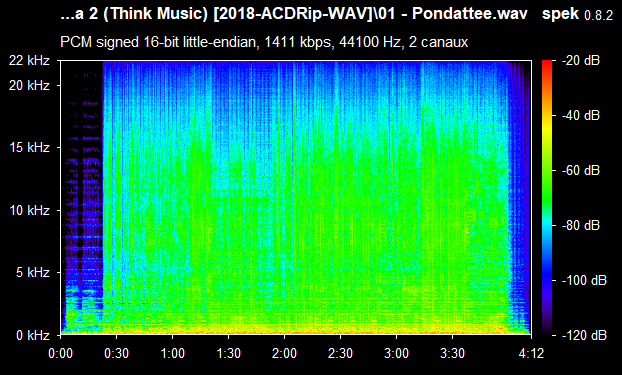Click the 5 kHz frequency axis label
Image resolution: width=622 pixels, height=375 pixels.
point(33,273)
